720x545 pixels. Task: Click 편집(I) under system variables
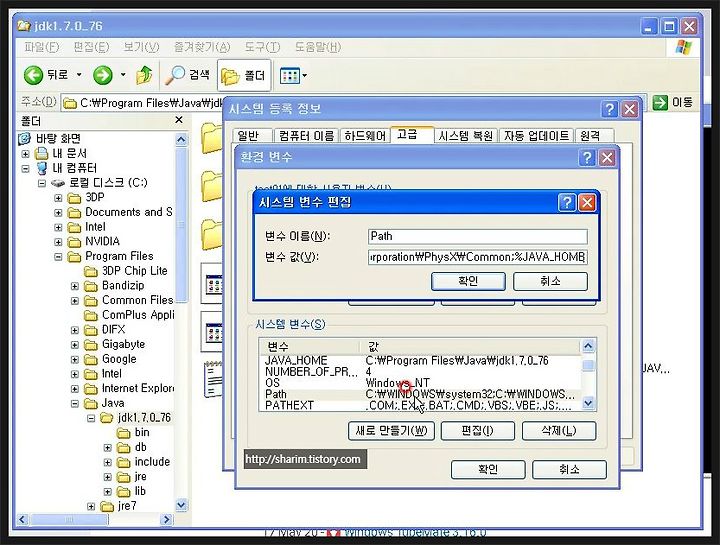tap(478, 431)
